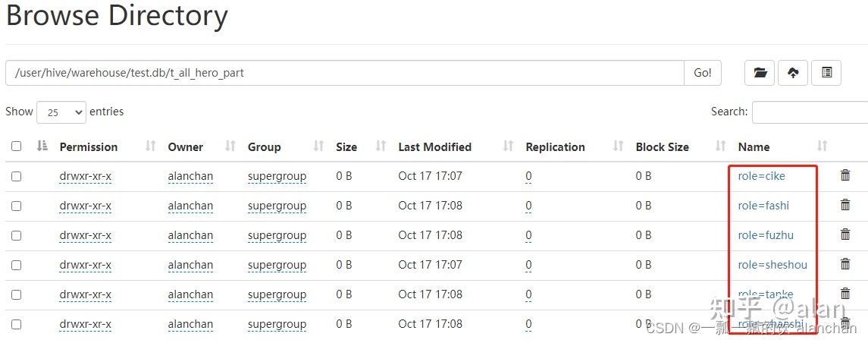
Task: Delete the role=cike directory via trash icon
Action: pos(845,175)
